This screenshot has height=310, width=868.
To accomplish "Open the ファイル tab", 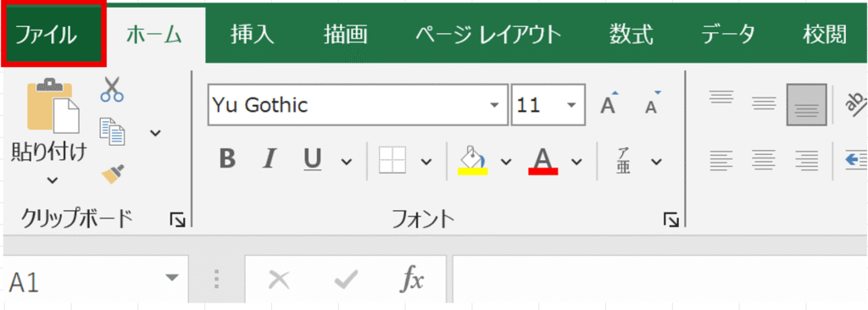I will [53, 35].
